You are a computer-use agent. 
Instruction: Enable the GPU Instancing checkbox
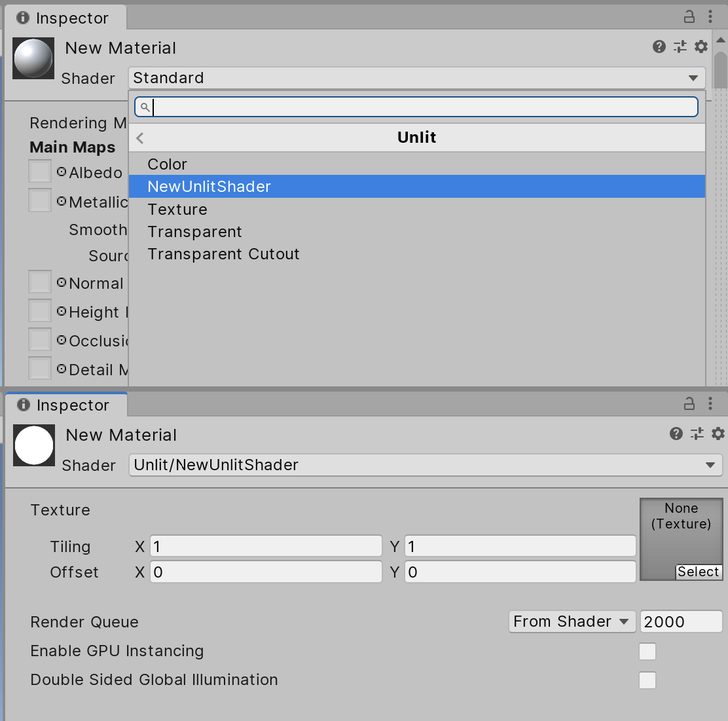647,652
